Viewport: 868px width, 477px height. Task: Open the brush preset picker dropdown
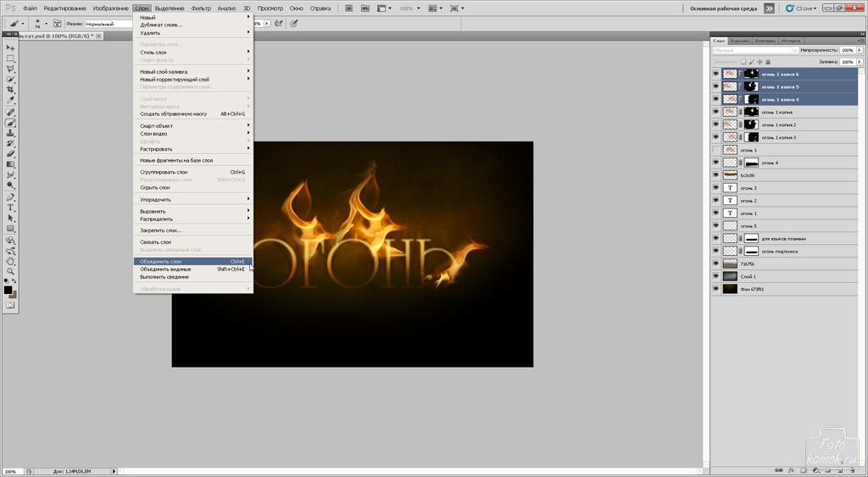tap(46, 24)
